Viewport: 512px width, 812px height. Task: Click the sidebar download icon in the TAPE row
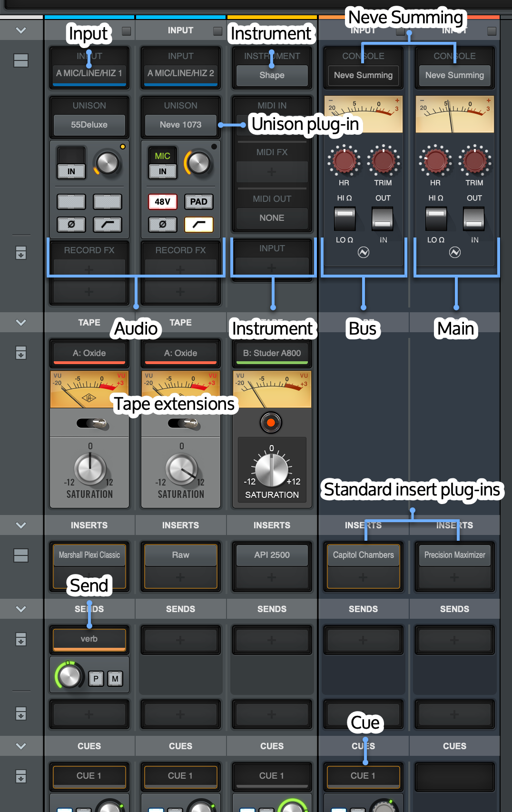click(21, 353)
